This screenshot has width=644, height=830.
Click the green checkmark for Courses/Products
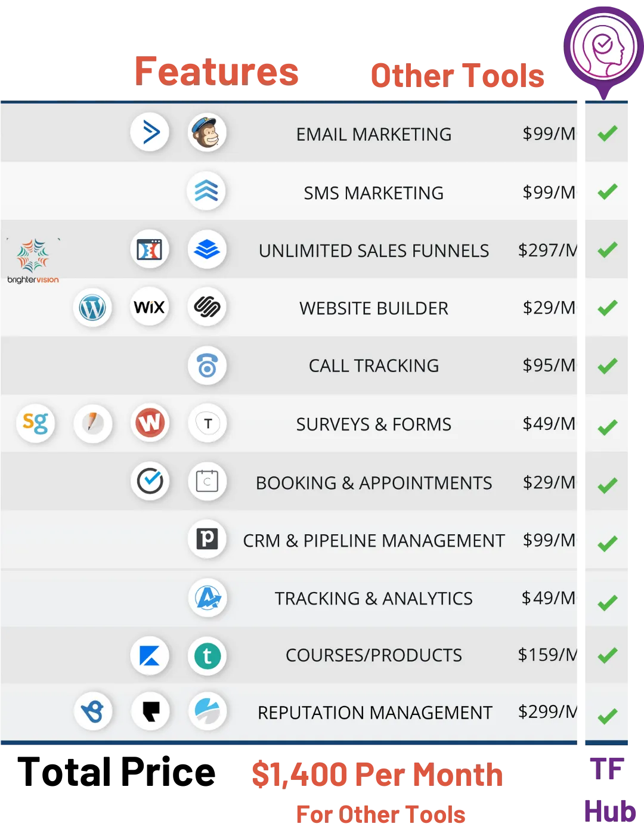[x=608, y=655]
